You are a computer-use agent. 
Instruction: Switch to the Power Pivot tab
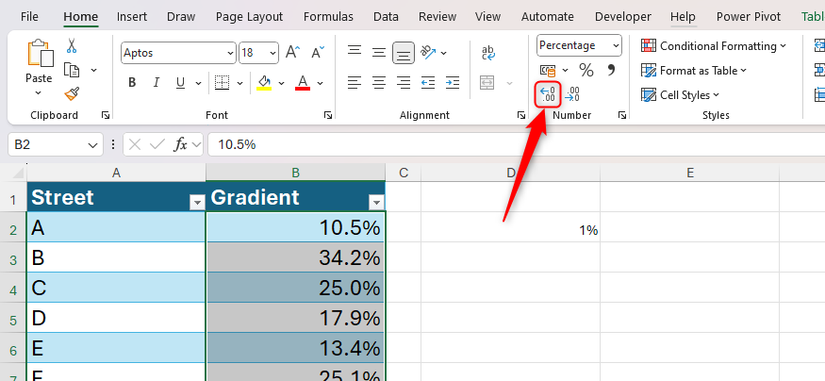749,17
